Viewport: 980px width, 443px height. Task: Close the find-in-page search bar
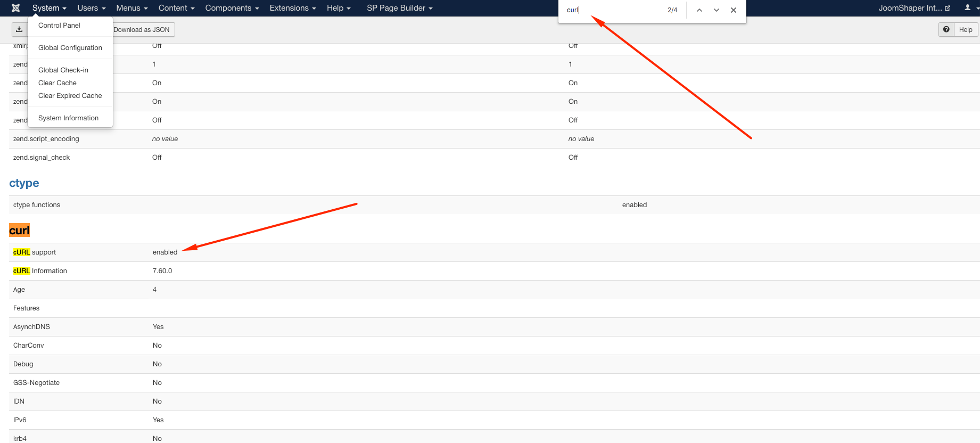coord(734,10)
